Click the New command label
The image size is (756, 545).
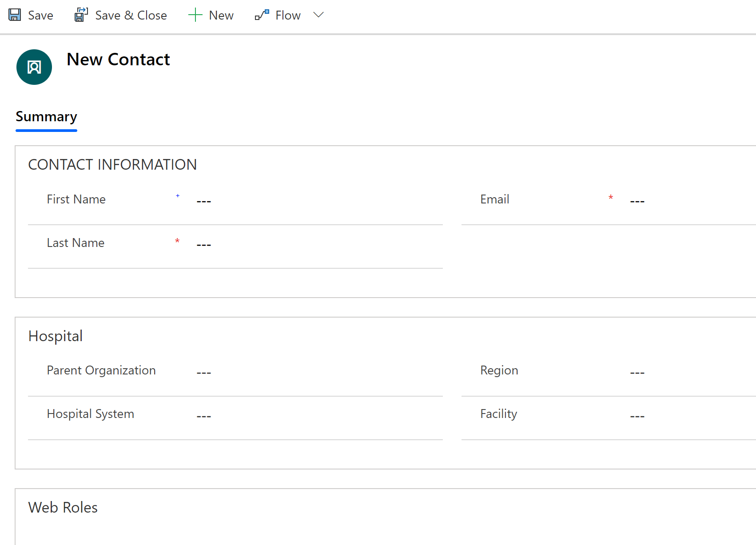pos(221,16)
